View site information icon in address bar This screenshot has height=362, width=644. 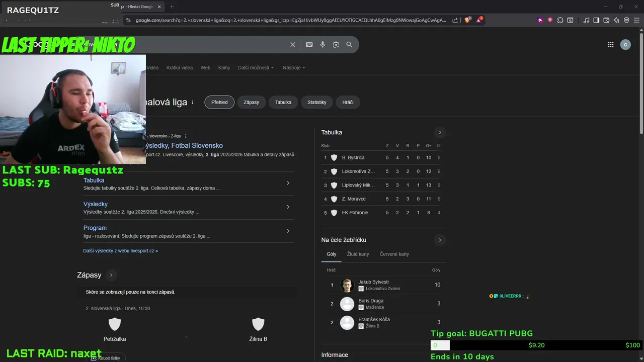click(128, 20)
